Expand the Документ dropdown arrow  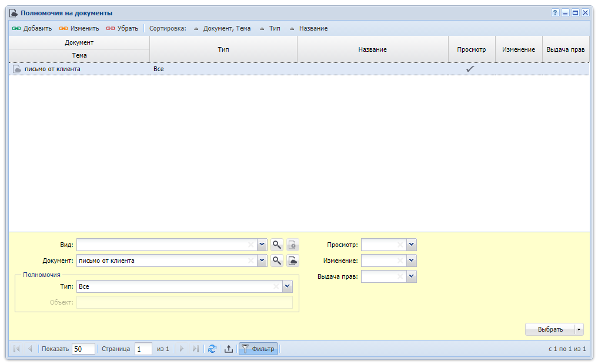tap(262, 261)
